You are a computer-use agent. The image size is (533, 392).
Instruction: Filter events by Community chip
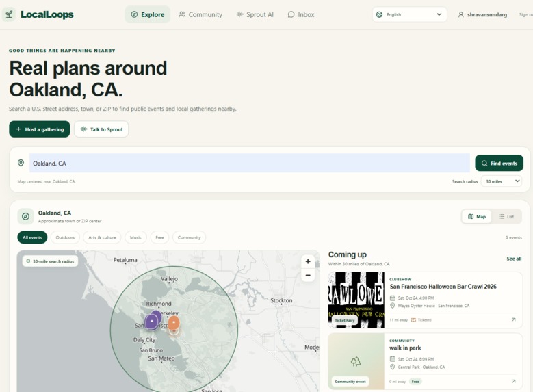click(189, 237)
